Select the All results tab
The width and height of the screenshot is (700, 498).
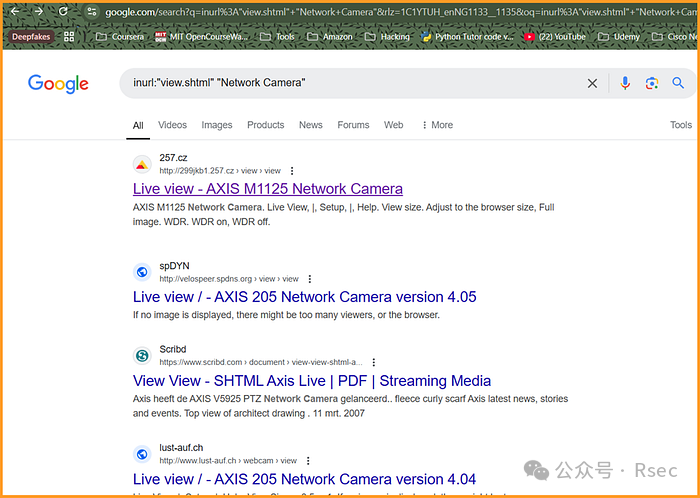[138, 125]
